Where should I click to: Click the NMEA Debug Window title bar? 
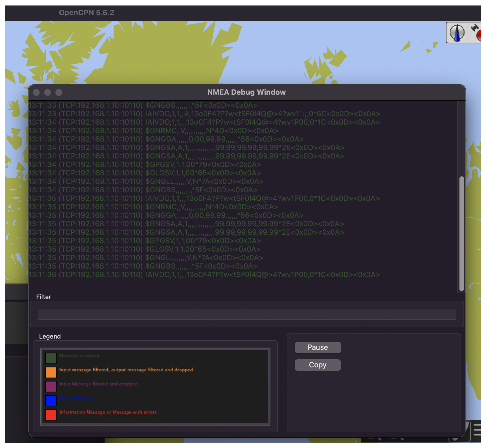click(246, 92)
